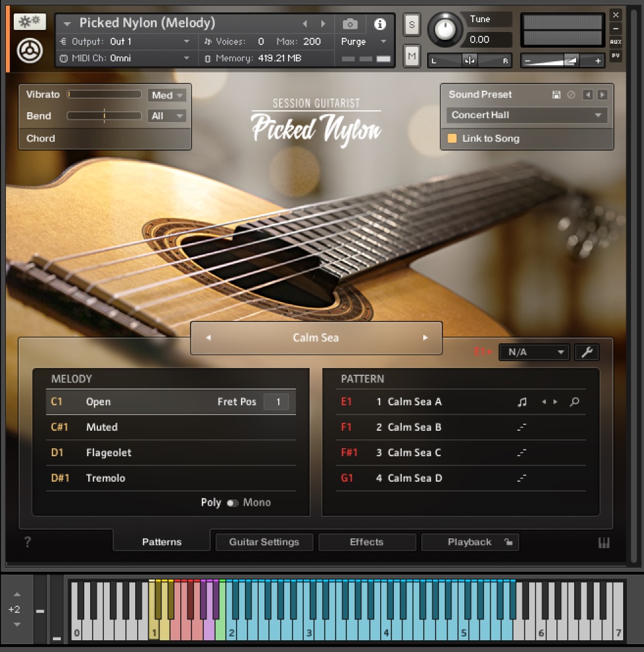Load previous song with Calm Sea left arrow
The width and height of the screenshot is (644, 652).
208,337
